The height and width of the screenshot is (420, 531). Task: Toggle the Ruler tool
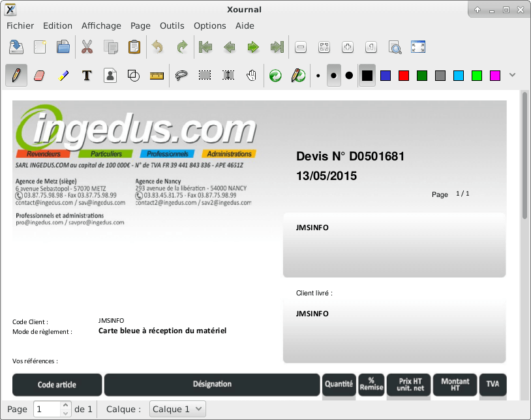pos(157,76)
